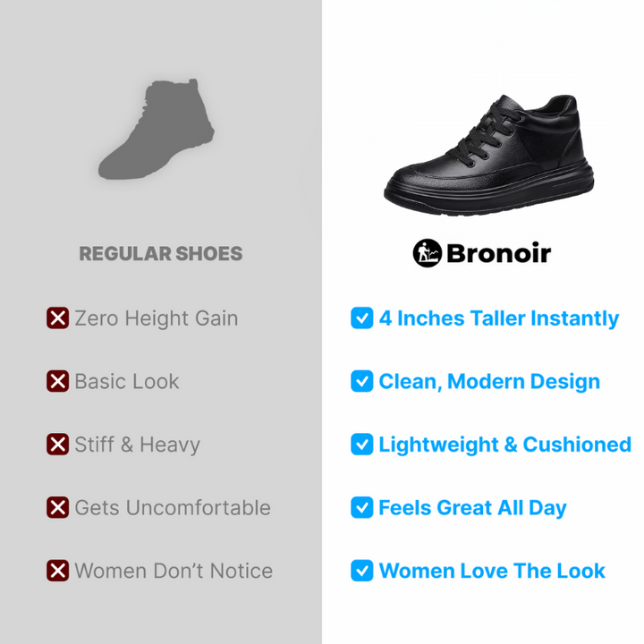This screenshot has width=644, height=644.
Task: Open the black Bronoir shoe product image
Action: pos(488,155)
